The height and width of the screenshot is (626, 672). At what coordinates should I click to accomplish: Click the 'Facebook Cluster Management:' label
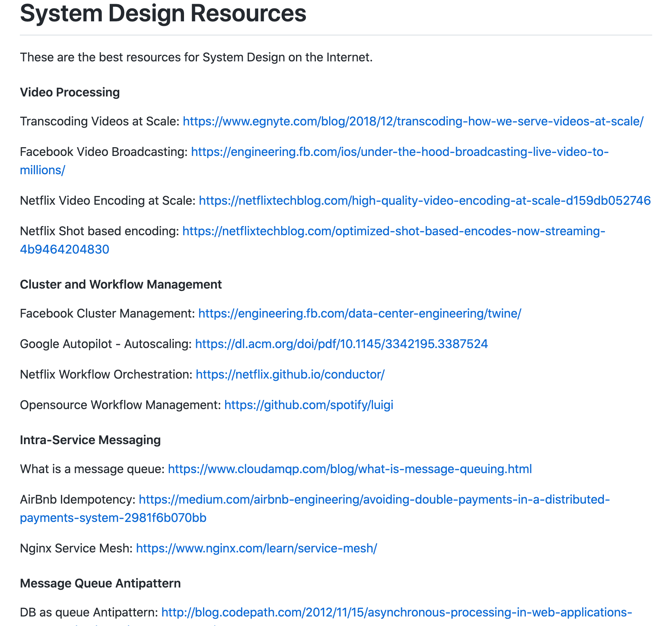click(x=107, y=313)
